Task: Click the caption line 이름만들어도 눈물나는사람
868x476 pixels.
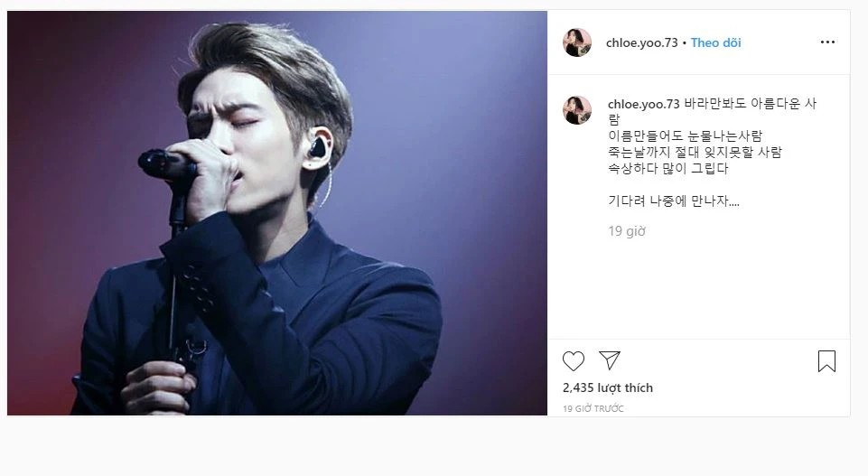Action: point(686,135)
